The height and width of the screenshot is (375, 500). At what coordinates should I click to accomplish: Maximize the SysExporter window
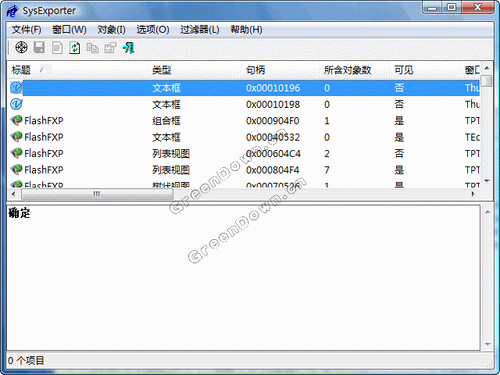coord(452,7)
